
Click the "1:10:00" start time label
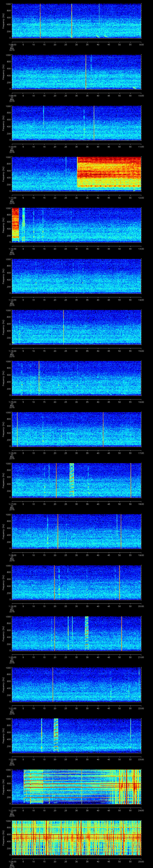[12, 147]
